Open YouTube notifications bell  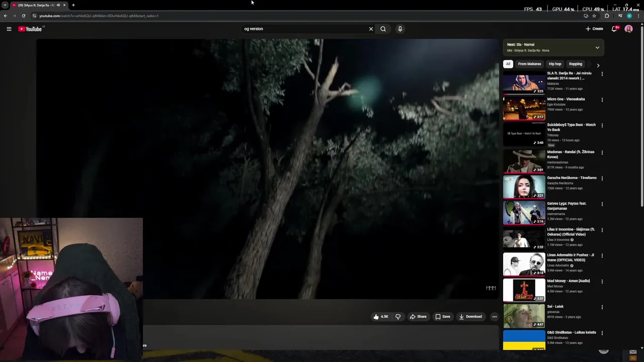pyautogui.click(x=614, y=29)
